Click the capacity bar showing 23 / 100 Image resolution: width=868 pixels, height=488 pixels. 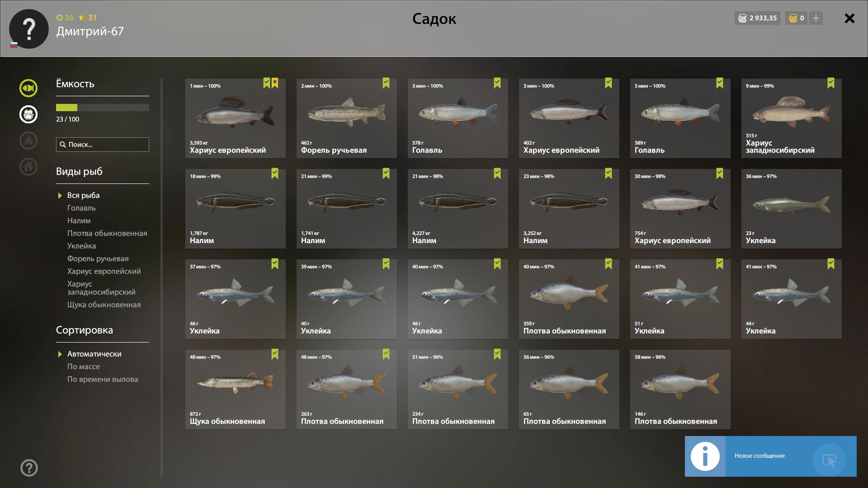pyautogui.click(x=103, y=108)
